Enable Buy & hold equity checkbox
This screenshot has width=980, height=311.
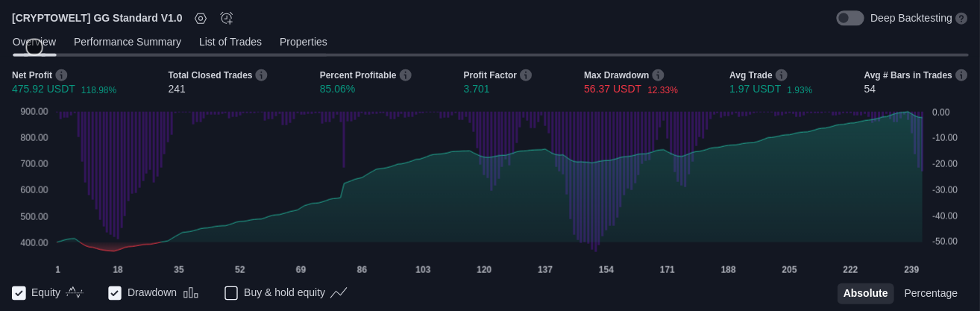point(231,293)
